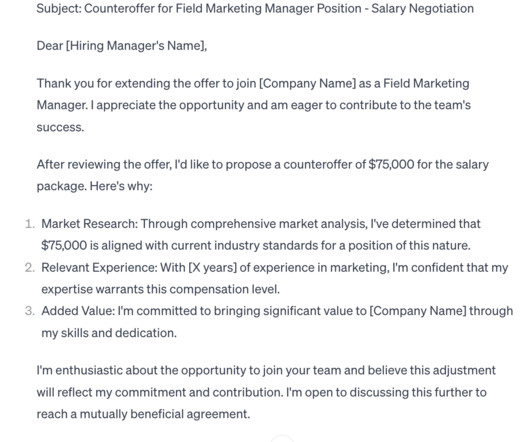530x442 pixels.
Task: Click the word 'success.' ending the first paragraph
Action: pos(60,127)
